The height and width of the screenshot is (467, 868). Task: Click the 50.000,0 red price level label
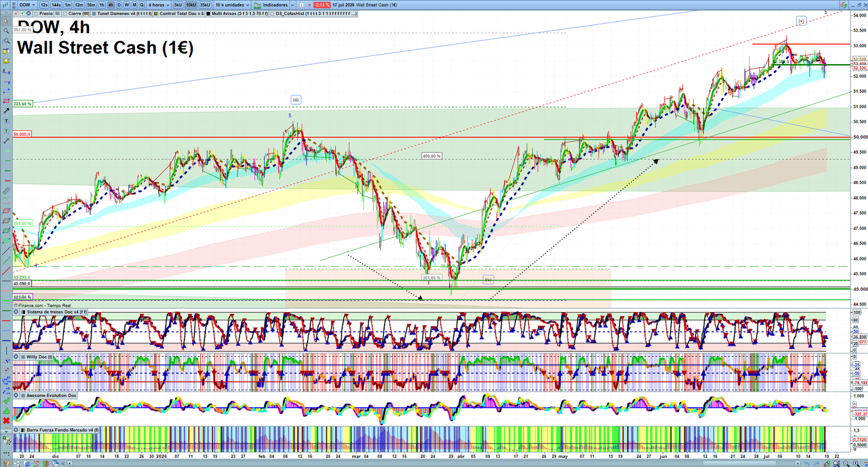pyautogui.click(x=22, y=134)
